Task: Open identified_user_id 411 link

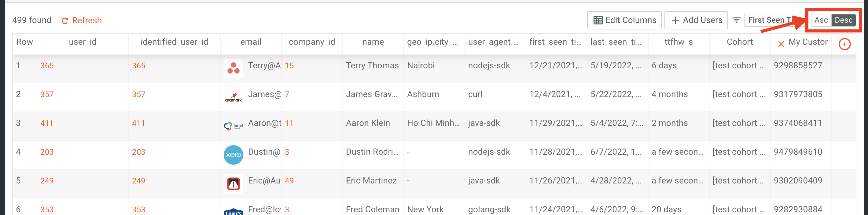Action: [138, 123]
